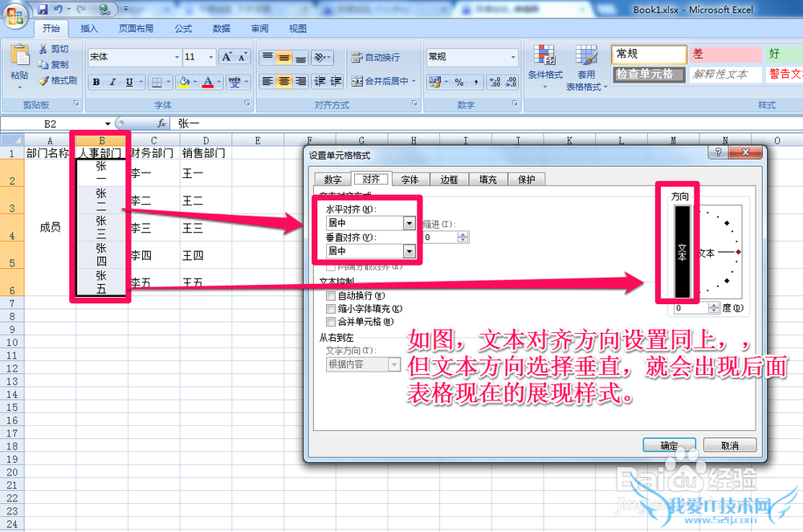Adjust indent (缩进) spinner

pos(463,237)
